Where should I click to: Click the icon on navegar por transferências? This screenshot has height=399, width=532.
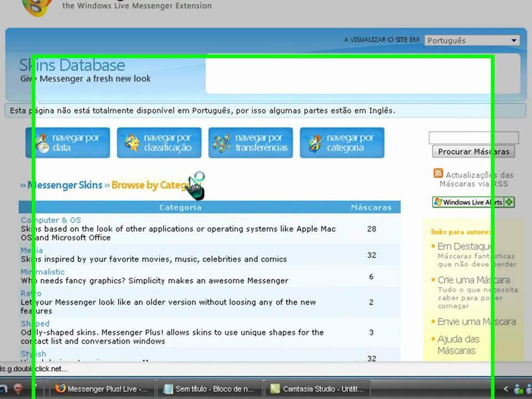click(x=222, y=143)
